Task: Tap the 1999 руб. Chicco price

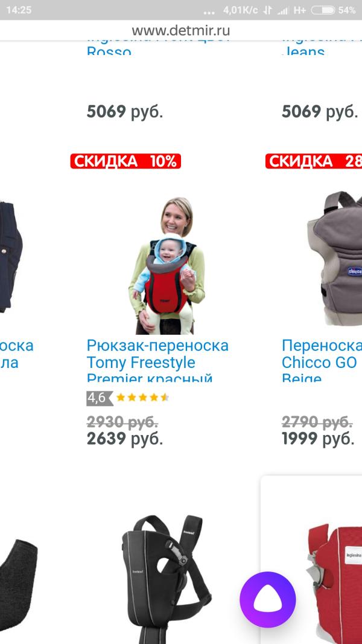Action: coord(318,439)
